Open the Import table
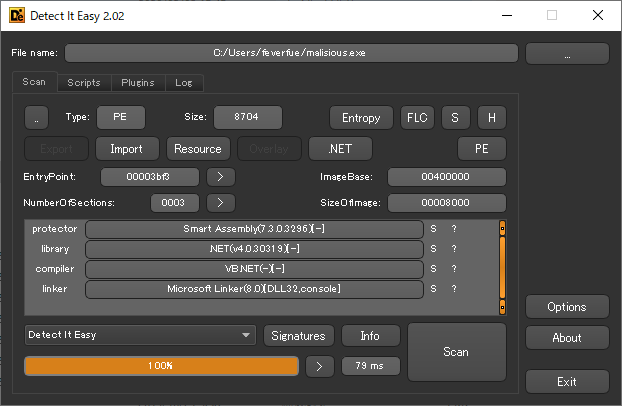 tap(127, 149)
